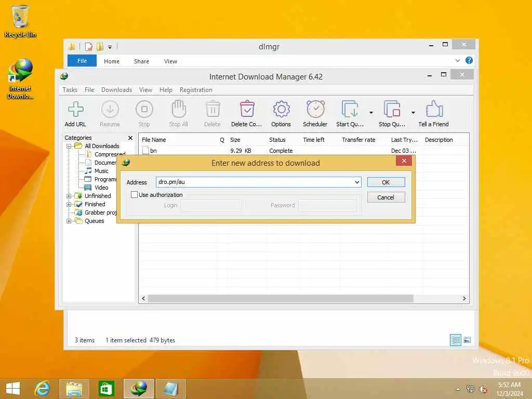
Task: Close the Enter new address dialog
Action: pos(404,161)
